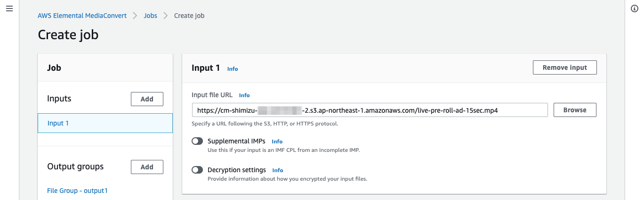Viewport: 644px width, 200px height.
Task: Enable the Decryption settings switch
Action: pyautogui.click(x=197, y=170)
